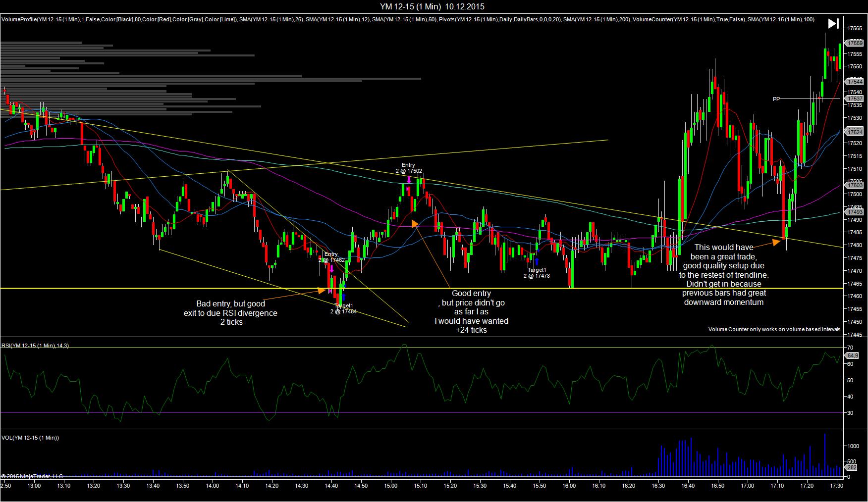
Task: Click the 16:30 time axis label
Action: [x=658, y=486]
